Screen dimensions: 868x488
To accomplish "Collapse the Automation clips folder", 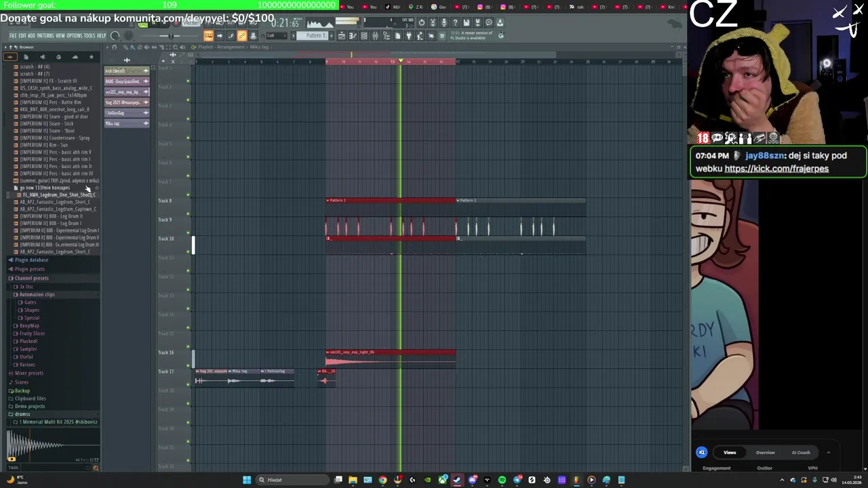I will 37,295.
